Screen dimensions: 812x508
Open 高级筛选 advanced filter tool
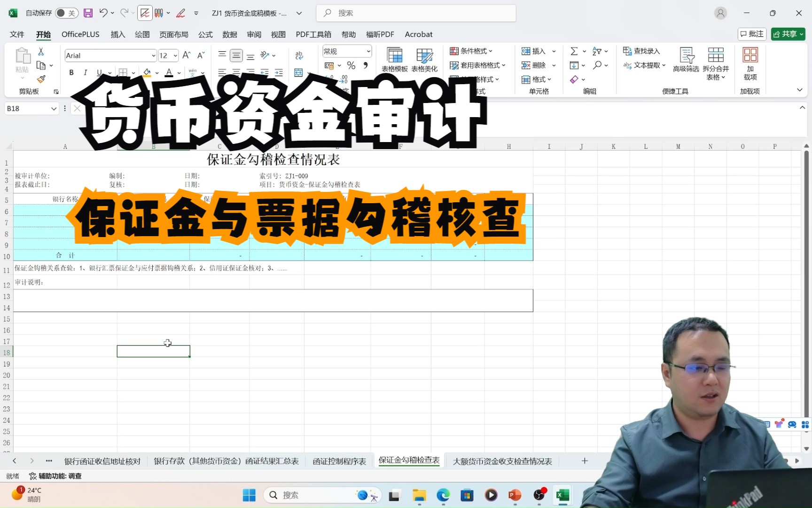coord(686,60)
